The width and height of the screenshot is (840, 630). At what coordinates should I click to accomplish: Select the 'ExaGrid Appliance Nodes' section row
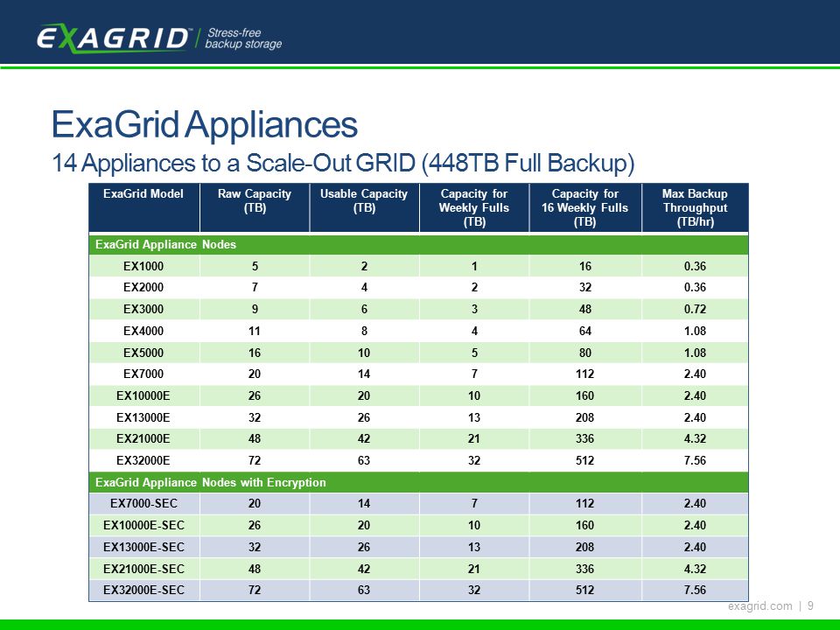point(418,244)
